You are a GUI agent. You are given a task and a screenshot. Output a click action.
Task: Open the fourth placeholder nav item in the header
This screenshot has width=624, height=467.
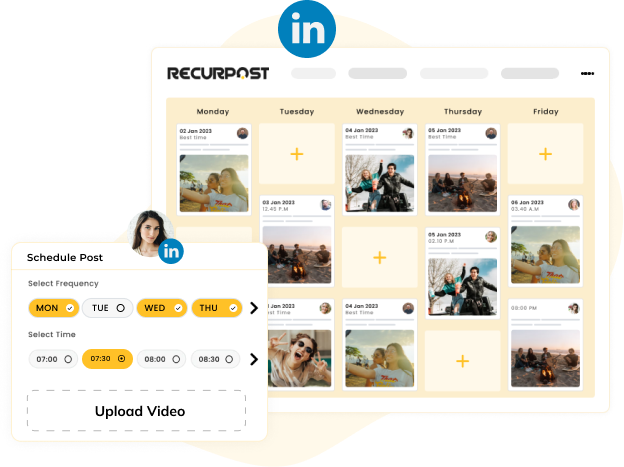point(530,73)
